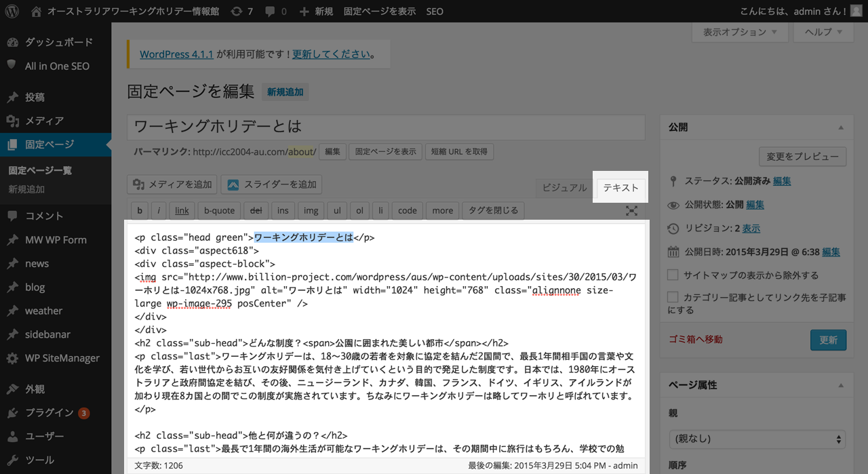Click the news pin icon

click(12, 263)
